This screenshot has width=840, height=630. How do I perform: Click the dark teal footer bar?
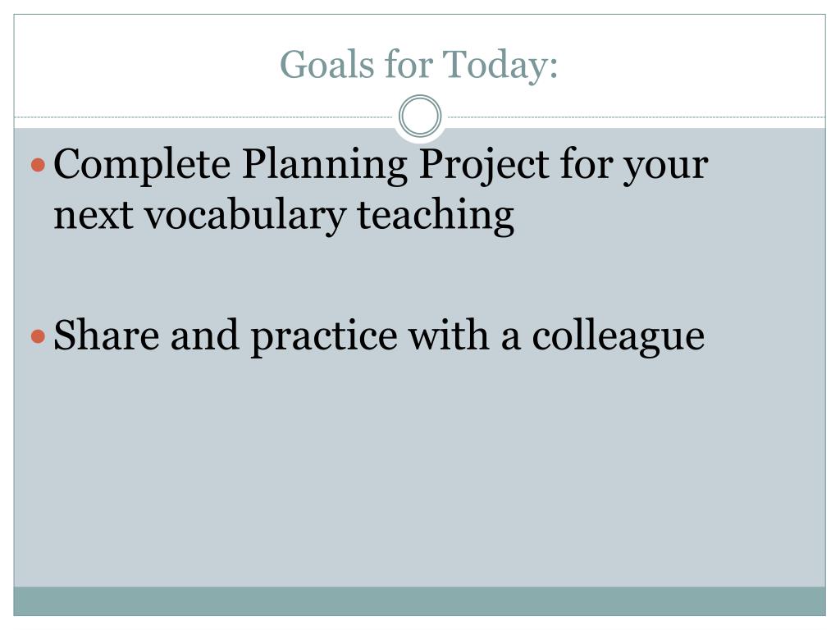click(x=419, y=601)
